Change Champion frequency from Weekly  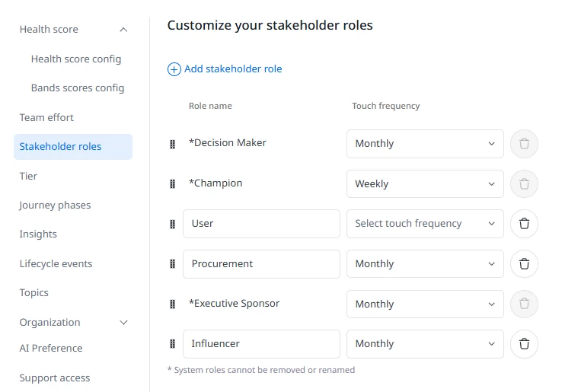click(425, 183)
